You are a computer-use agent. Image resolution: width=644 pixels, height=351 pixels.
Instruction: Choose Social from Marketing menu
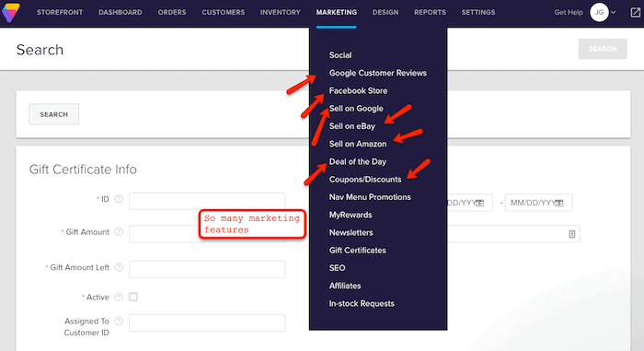point(340,55)
